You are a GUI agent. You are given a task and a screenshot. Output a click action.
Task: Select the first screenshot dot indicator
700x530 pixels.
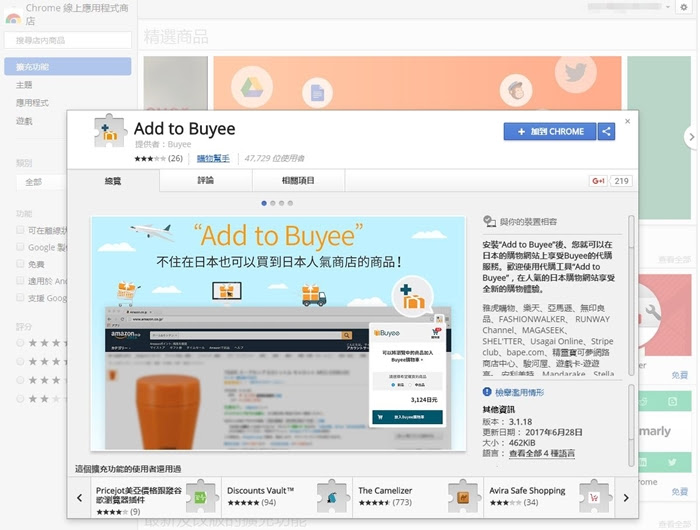pos(264,203)
